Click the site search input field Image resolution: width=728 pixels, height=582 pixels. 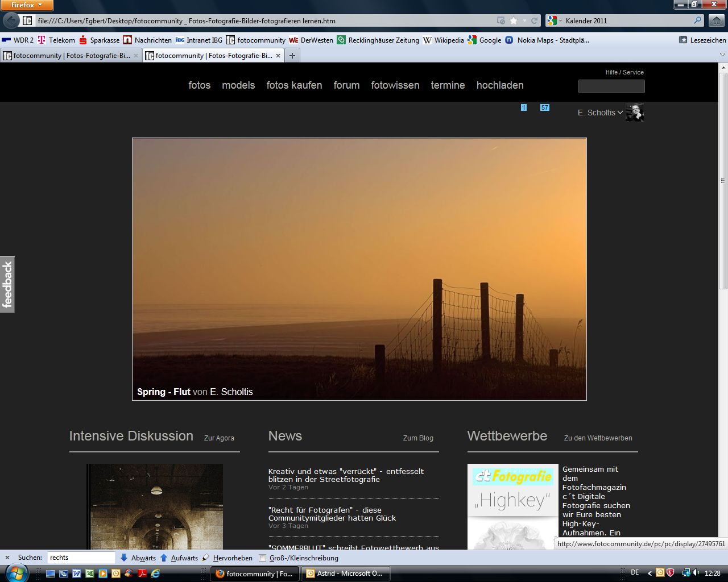pyautogui.click(x=611, y=86)
